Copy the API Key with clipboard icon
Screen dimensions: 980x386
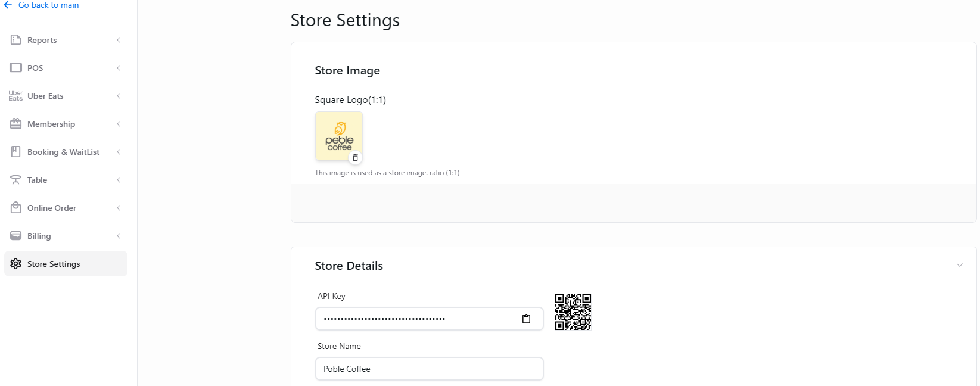click(526, 319)
